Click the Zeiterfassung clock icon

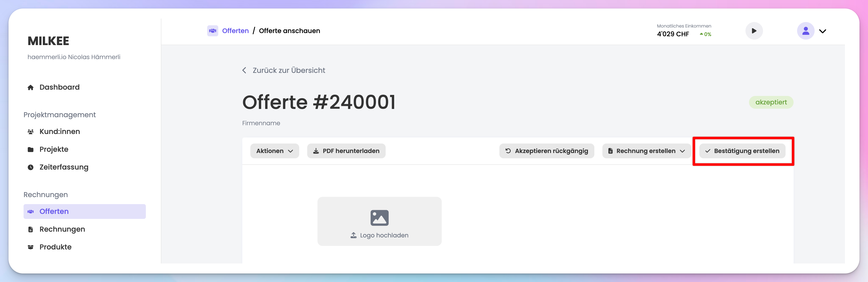click(31, 168)
